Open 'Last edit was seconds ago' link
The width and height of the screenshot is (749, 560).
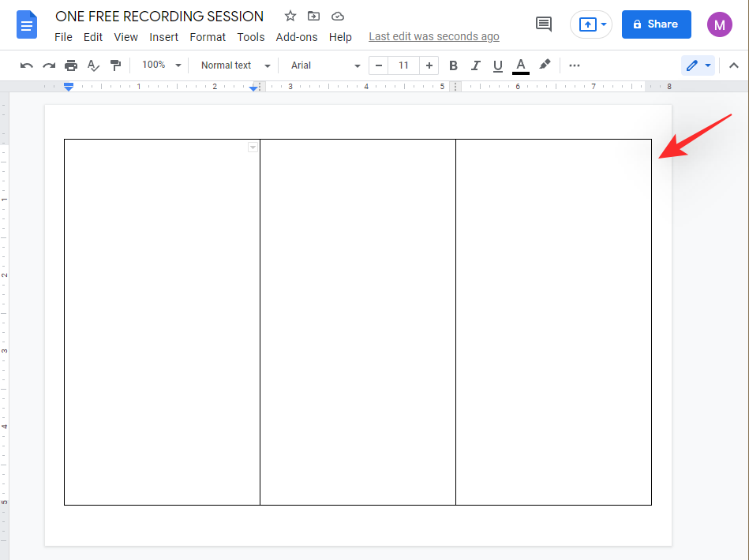(x=433, y=37)
